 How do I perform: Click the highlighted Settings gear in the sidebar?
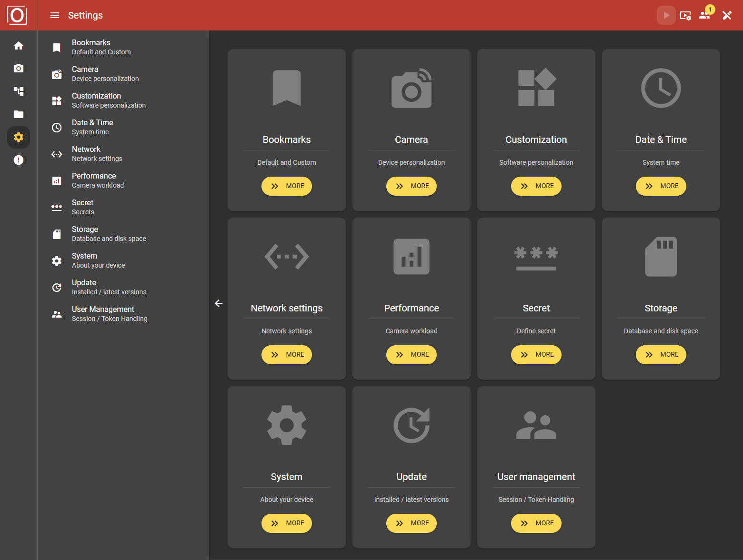(x=19, y=137)
